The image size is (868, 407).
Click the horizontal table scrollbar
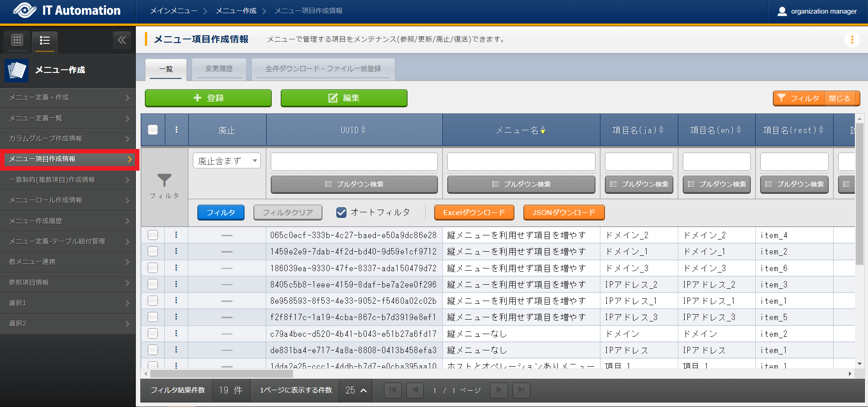tap(222, 374)
